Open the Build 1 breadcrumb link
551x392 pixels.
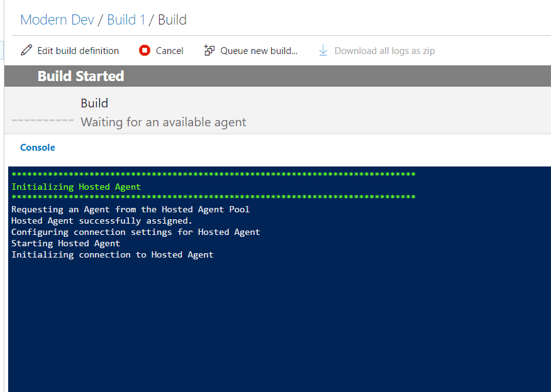pyautogui.click(x=126, y=19)
